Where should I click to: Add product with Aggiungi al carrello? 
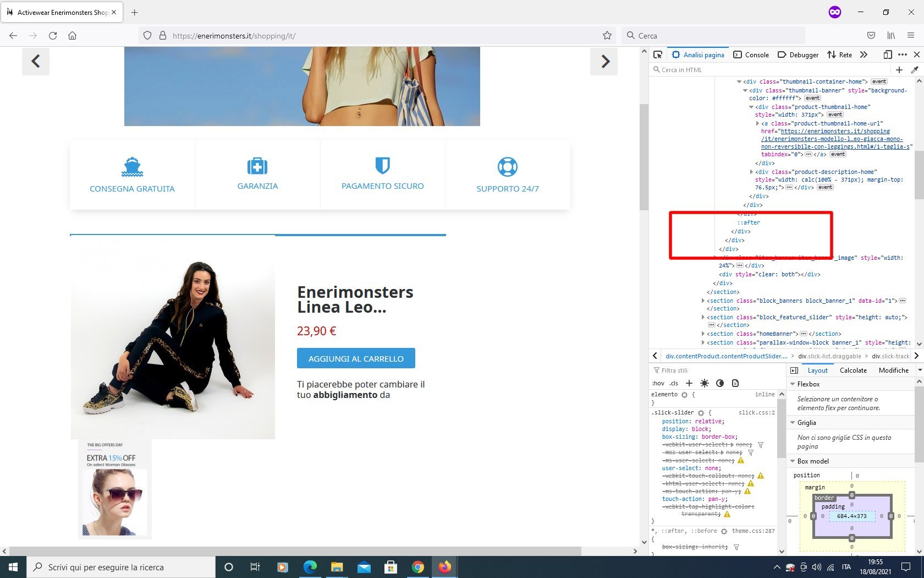pyautogui.click(x=356, y=358)
